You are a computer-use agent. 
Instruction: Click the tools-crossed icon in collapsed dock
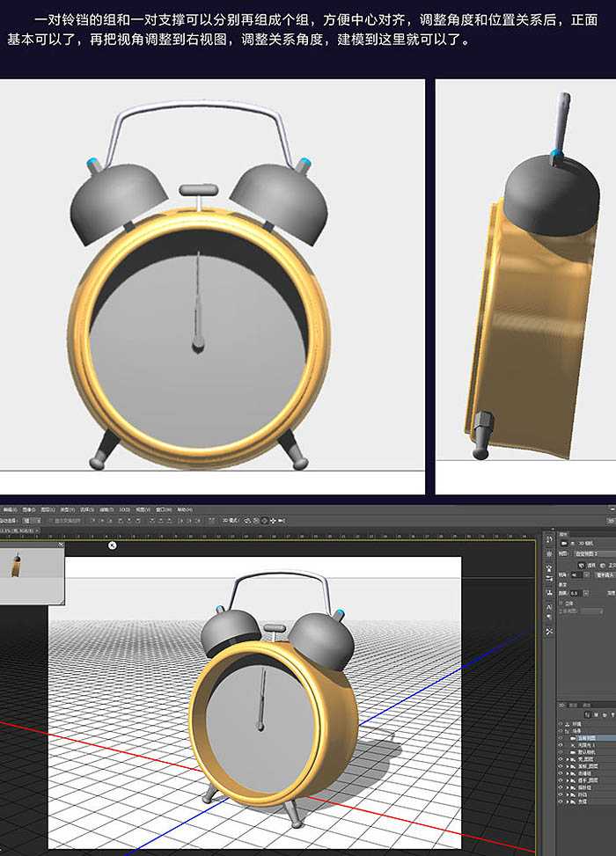click(x=549, y=631)
